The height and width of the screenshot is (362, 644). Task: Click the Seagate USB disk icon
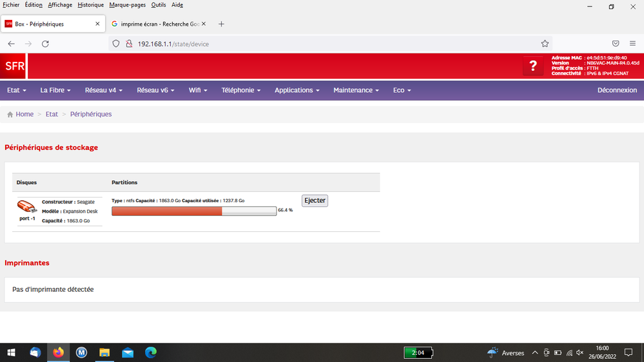click(26, 207)
